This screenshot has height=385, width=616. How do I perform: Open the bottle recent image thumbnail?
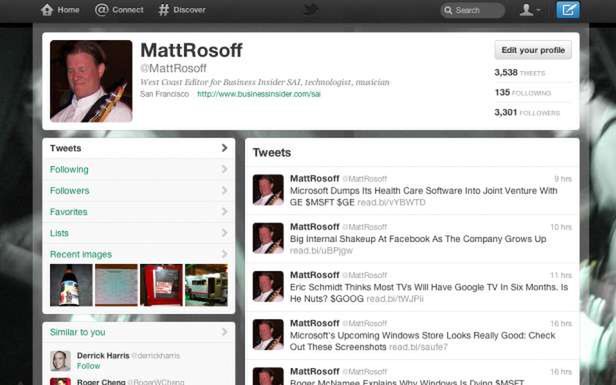[71, 285]
